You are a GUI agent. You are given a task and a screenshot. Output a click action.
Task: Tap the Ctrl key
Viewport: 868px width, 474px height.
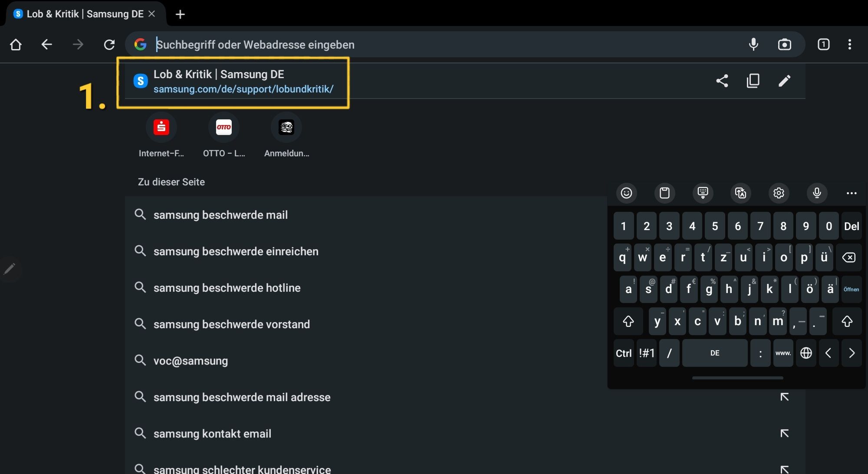(624, 353)
